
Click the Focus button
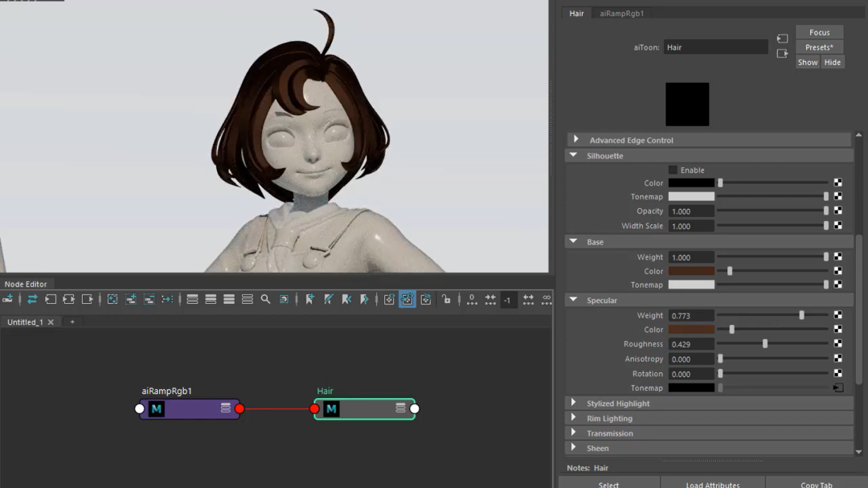[819, 32]
